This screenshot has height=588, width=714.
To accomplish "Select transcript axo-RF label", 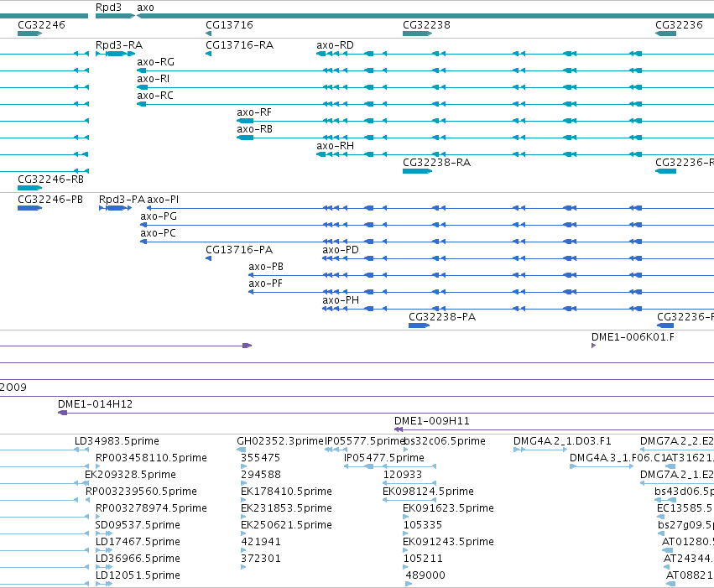I will (x=254, y=112).
